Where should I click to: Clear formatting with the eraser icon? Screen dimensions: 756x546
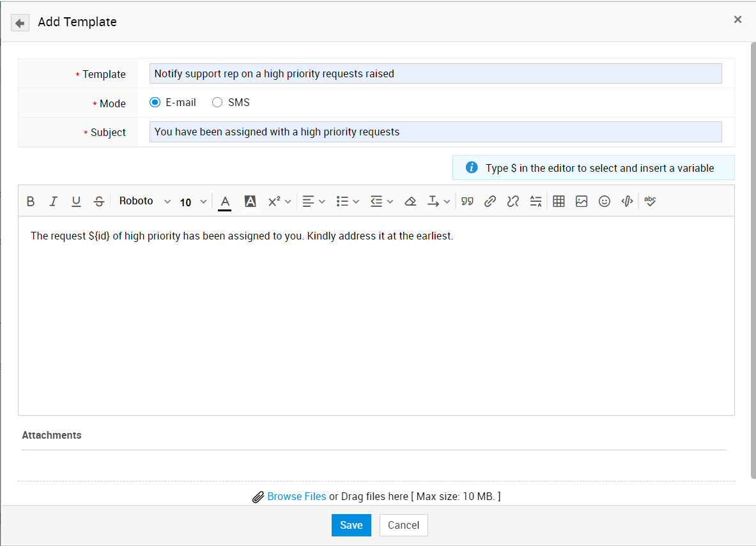point(410,201)
